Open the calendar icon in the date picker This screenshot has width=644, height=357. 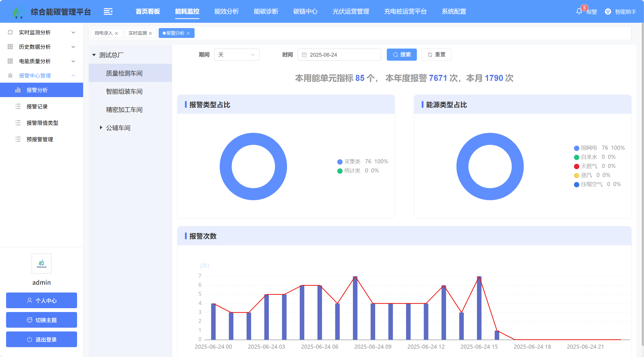[x=305, y=55]
